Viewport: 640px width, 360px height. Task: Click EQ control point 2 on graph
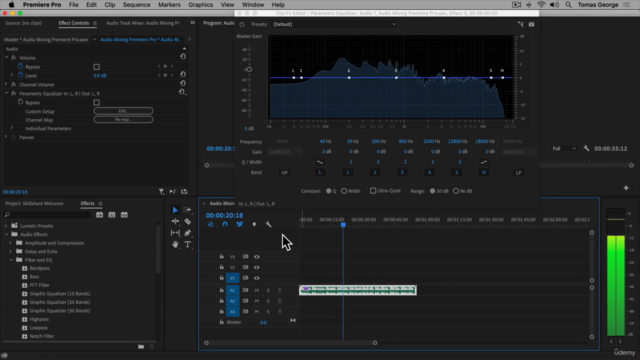pos(349,78)
